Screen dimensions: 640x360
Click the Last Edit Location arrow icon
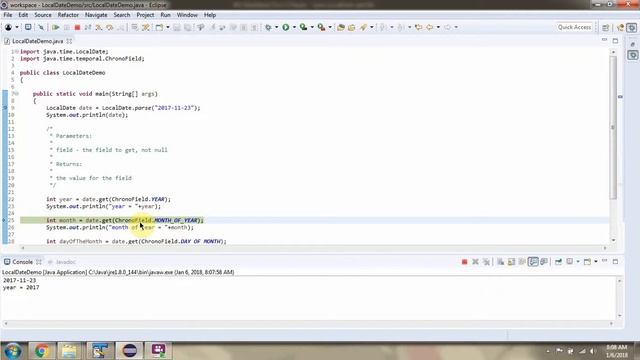pos(418,27)
